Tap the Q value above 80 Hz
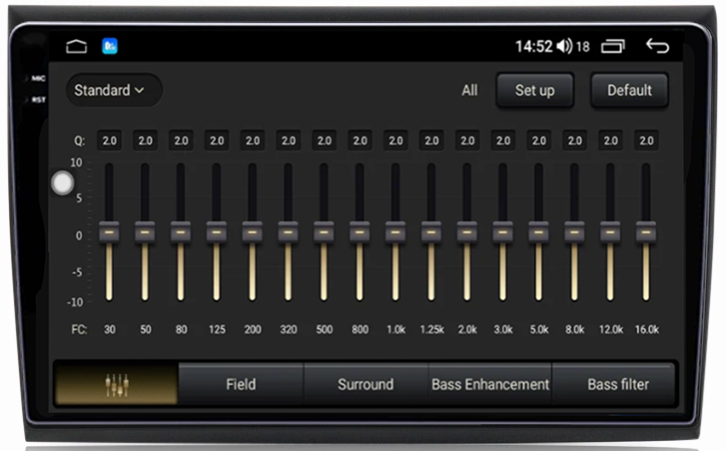The height and width of the screenshot is (451, 727). click(x=181, y=140)
